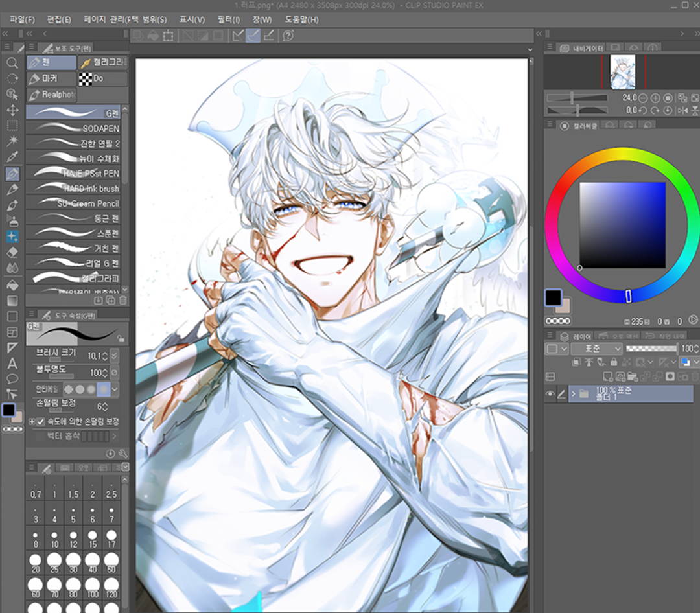Zoom in with navigator plus icon
This screenshot has height=613, width=700.
(655, 98)
